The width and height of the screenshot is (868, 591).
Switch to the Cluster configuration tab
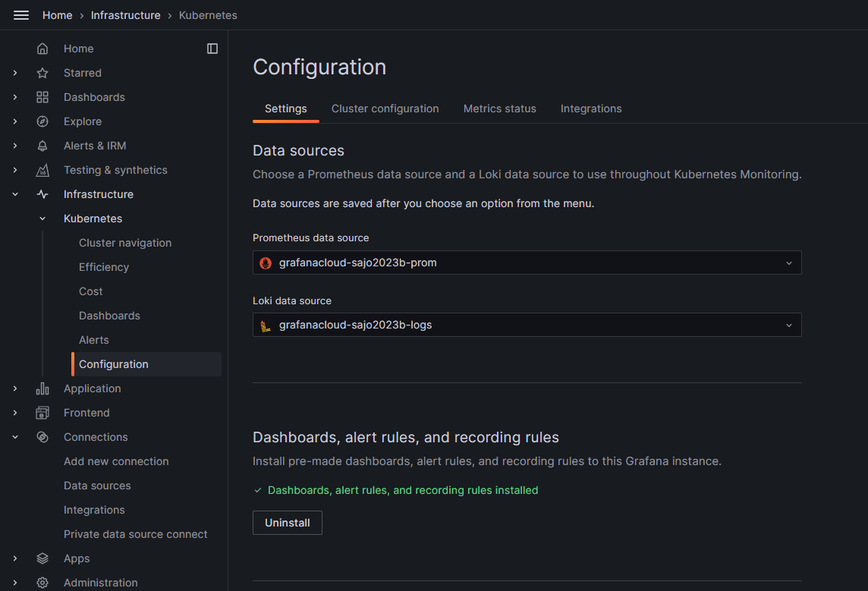click(385, 108)
